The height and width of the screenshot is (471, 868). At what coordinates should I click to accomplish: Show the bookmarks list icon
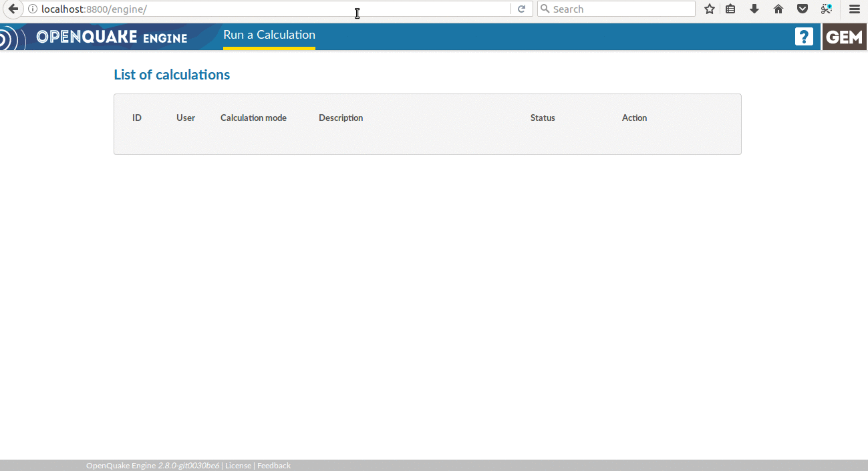point(730,9)
